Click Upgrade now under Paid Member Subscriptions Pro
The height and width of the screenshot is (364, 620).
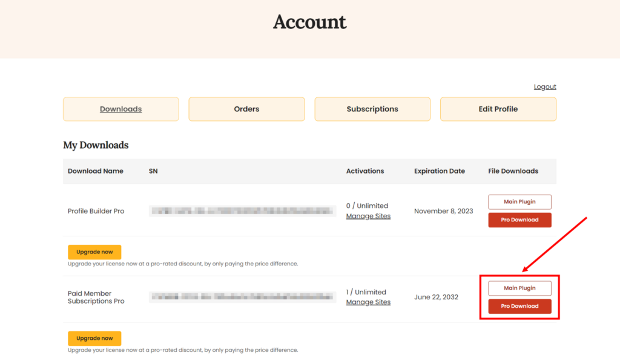tap(94, 339)
